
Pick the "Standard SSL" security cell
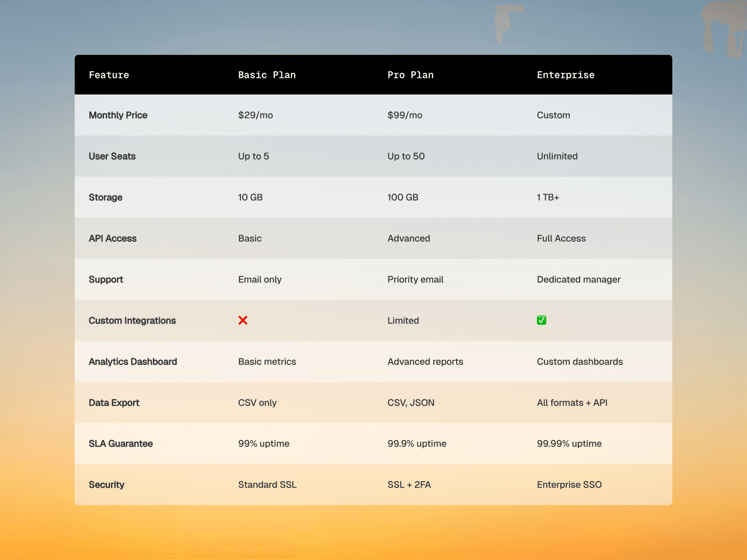[x=267, y=485]
